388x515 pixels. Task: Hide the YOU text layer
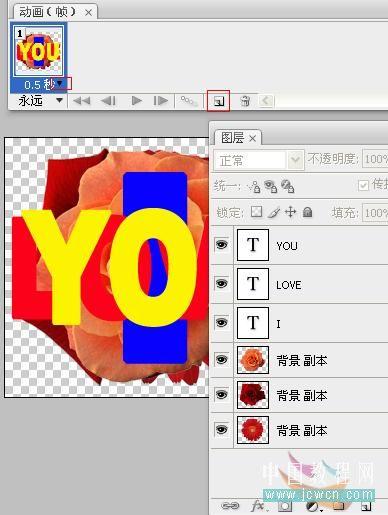222,245
